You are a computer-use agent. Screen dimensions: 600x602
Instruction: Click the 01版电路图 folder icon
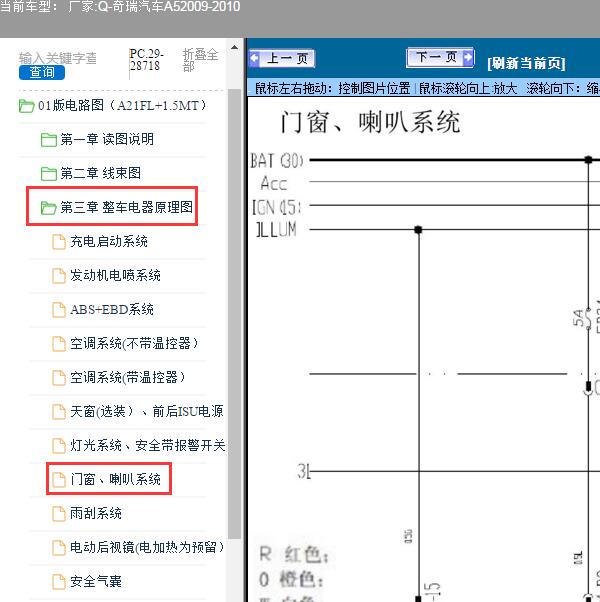pos(26,106)
